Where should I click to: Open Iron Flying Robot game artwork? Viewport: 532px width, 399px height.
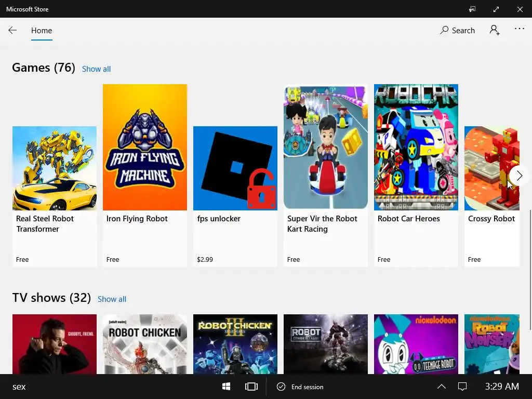click(145, 147)
